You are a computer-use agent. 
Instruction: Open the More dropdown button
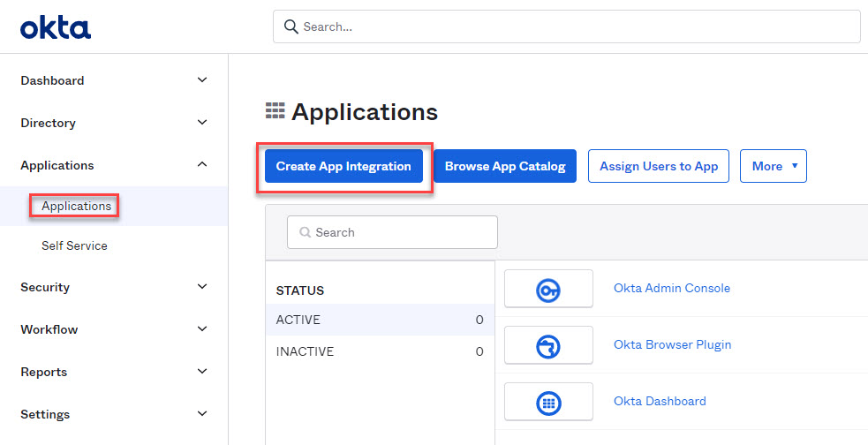774,166
